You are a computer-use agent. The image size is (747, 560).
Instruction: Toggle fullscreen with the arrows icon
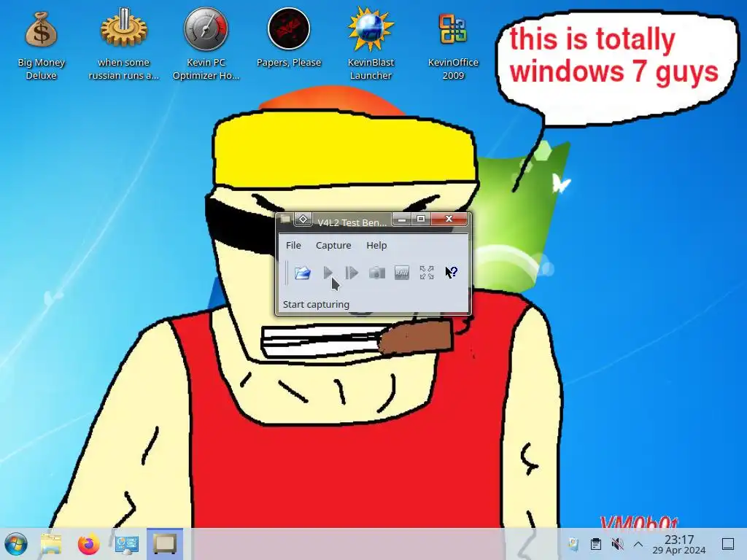[x=426, y=273]
